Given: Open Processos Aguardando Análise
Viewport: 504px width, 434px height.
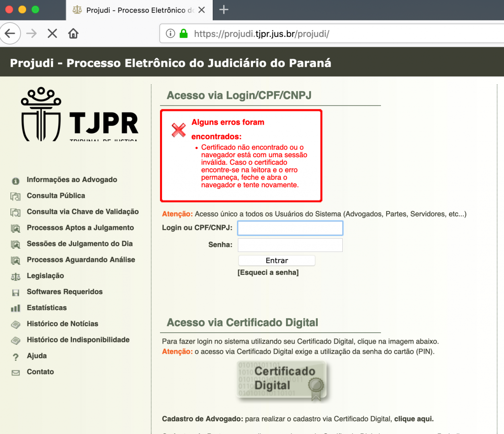Looking at the screenshot, I should point(81,260).
